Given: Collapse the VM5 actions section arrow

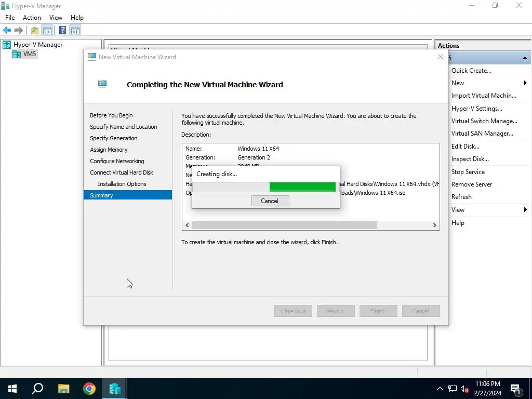Looking at the screenshot, I should [525, 58].
